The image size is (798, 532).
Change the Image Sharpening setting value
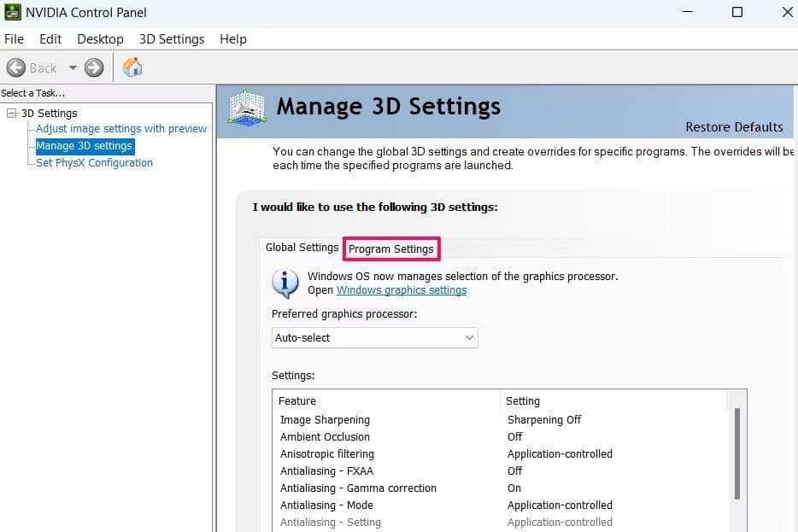click(544, 419)
